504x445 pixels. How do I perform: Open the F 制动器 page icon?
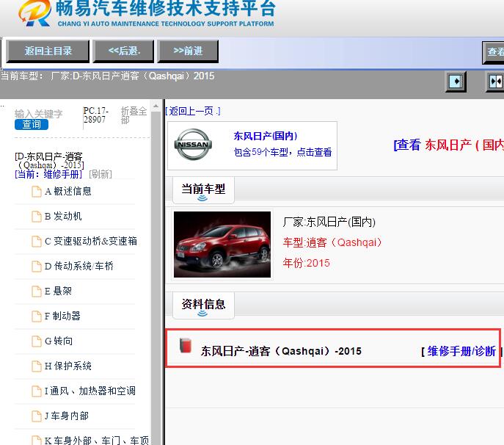pos(37,316)
